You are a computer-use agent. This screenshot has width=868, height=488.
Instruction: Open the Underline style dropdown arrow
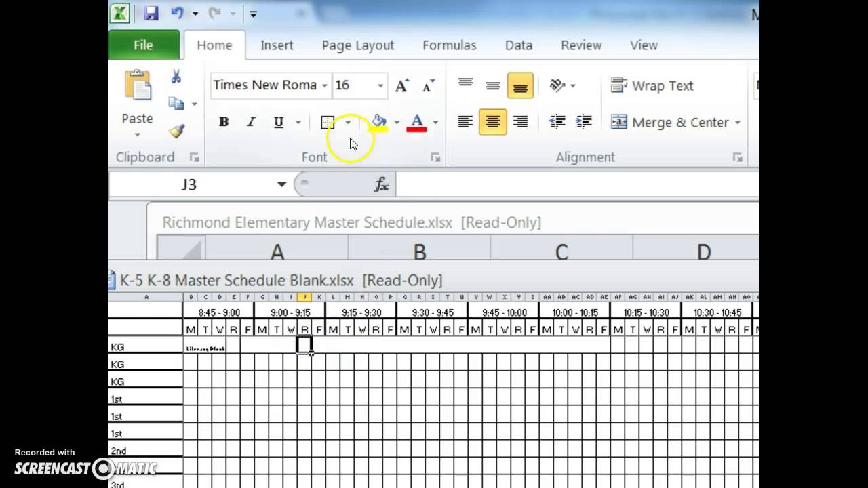click(x=298, y=123)
